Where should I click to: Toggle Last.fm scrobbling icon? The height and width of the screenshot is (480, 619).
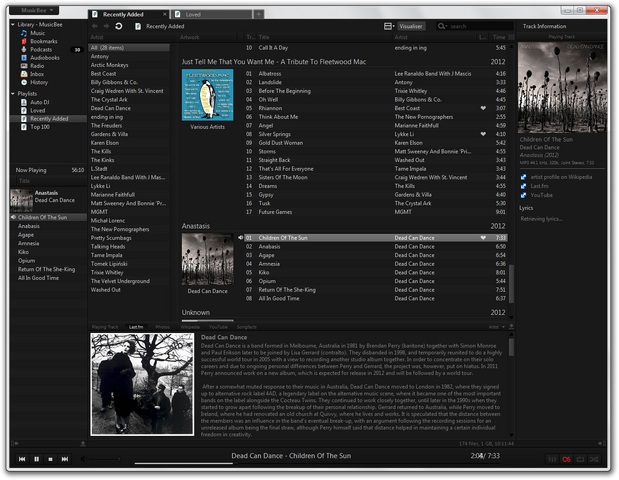click(x=566, y=459)
